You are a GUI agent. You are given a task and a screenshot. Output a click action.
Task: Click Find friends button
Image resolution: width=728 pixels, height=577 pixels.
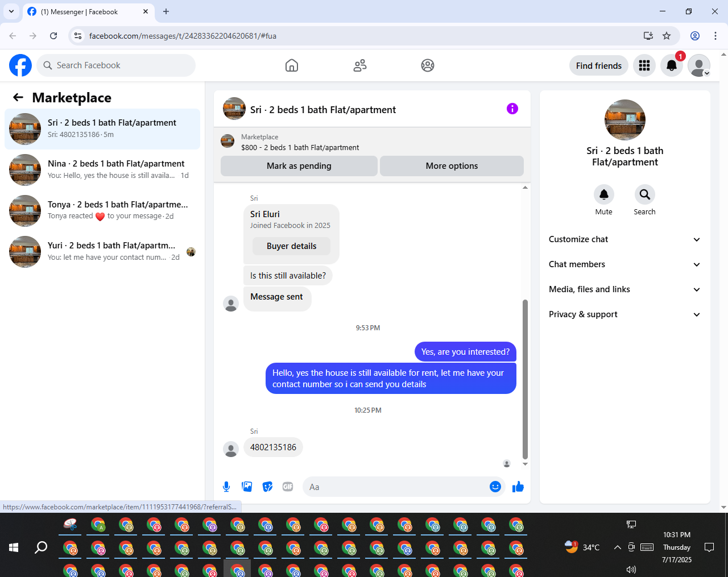pyautogui.click(x=599, y=65)
